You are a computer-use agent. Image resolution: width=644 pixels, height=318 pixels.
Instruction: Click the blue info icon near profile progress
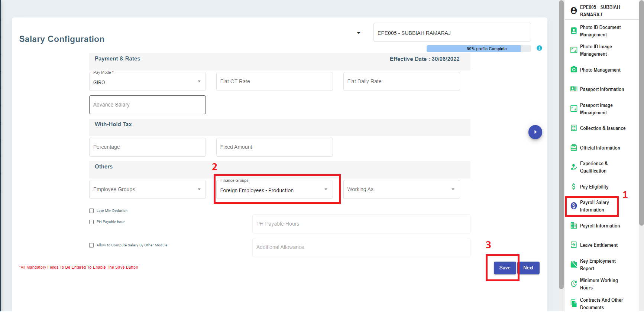pos(539,48)
